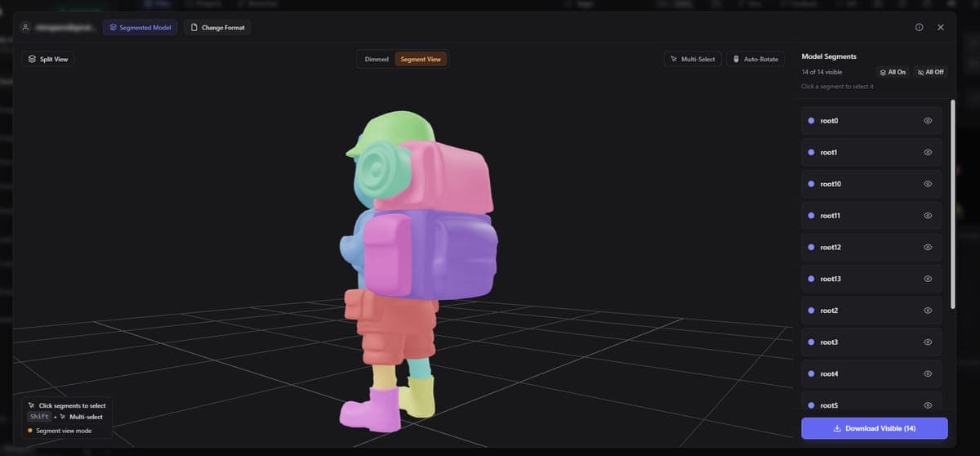The width and height of the screenshot is (980, 456).
Task: Select the root0 segment row
Action: (871, 121)
